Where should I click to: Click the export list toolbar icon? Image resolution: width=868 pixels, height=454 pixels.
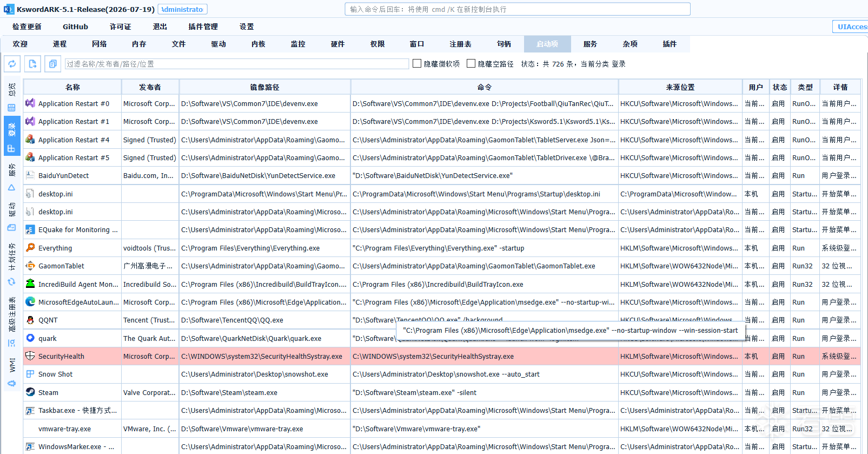32,64
